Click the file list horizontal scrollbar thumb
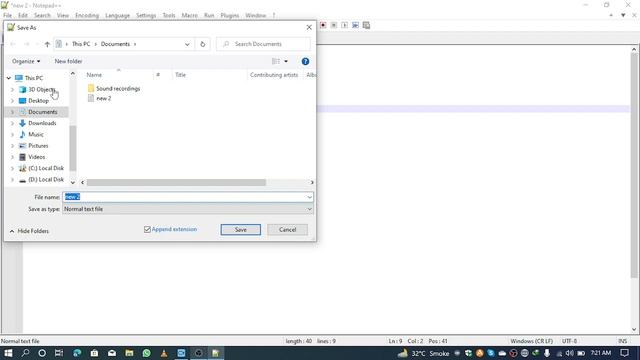 [x=176, y=182]
